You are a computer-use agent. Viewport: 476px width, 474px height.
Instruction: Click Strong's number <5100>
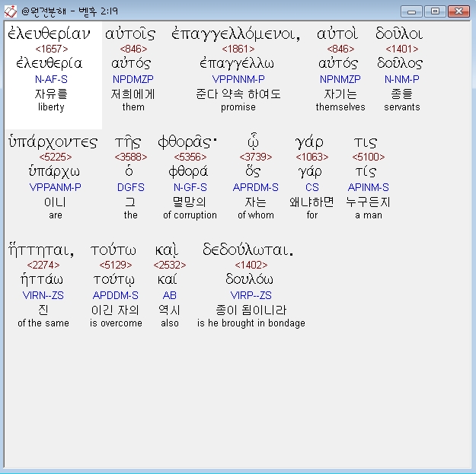[369, 157]
